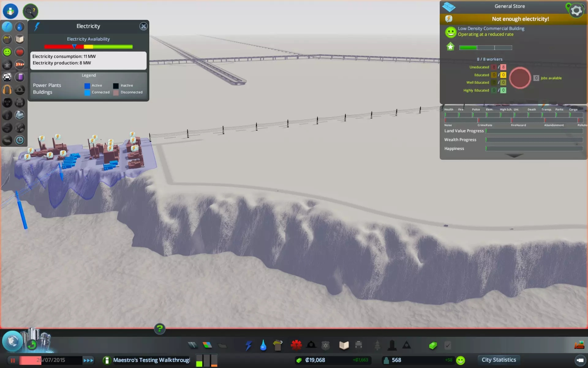Screen dimensions: 588x368
Task: Open the Zoning build menu
Action: 207,346
